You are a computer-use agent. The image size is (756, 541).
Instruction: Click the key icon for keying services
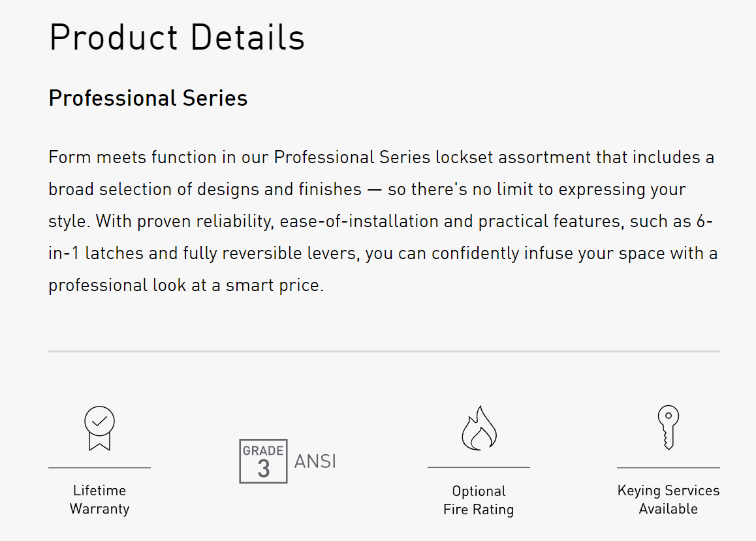[x=668, y=427]
